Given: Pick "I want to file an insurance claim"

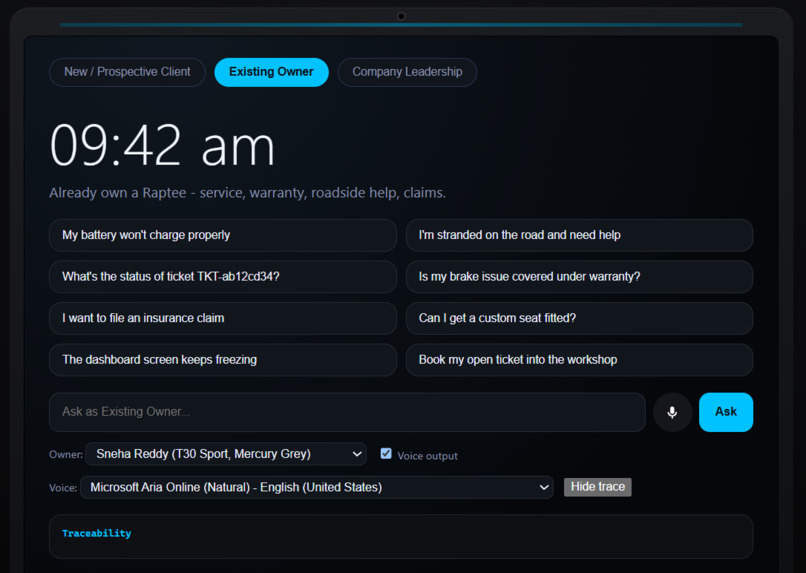Looking at the screenshot, I should point(223,319).
